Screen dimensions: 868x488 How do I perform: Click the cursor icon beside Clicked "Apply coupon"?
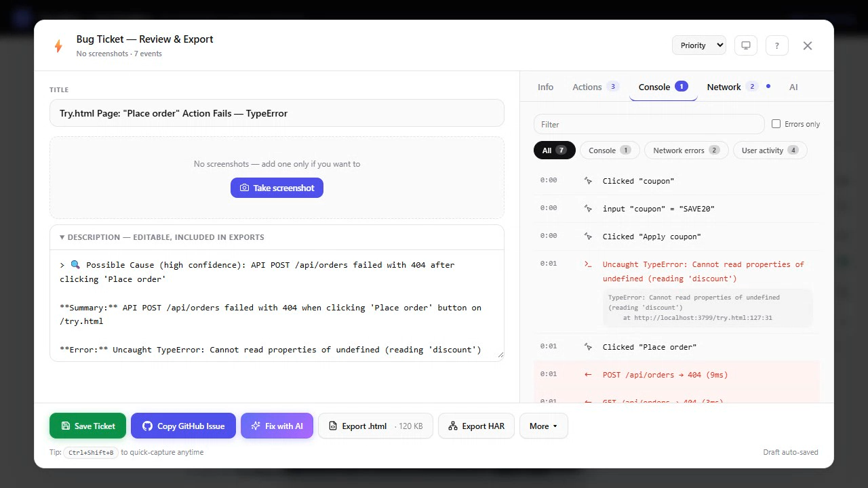point(588,237)
